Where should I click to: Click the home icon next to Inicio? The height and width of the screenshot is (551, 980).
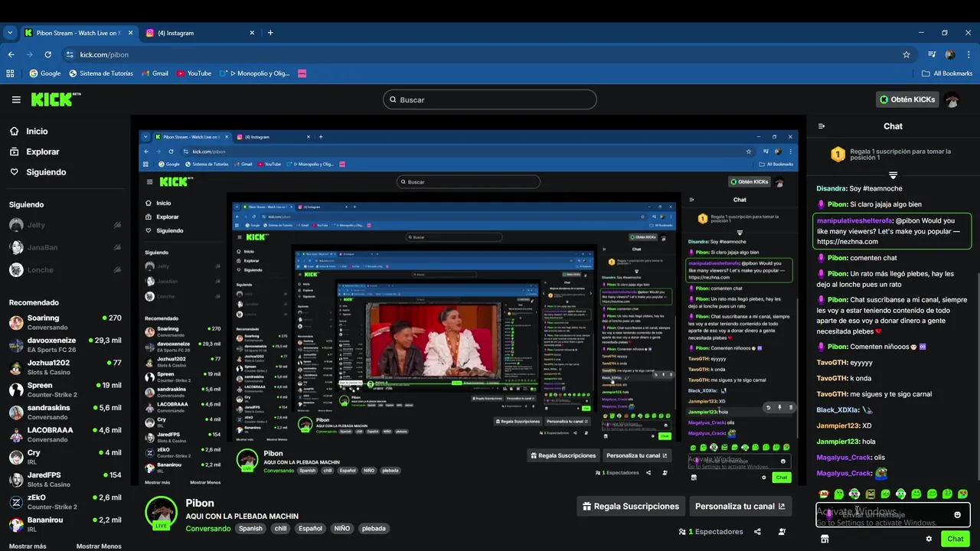point(15,131)
